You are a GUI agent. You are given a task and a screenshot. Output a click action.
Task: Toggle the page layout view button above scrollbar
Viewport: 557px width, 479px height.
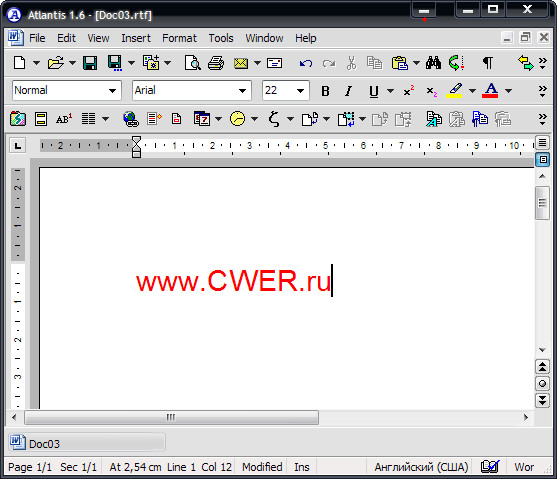click(542, 160)
